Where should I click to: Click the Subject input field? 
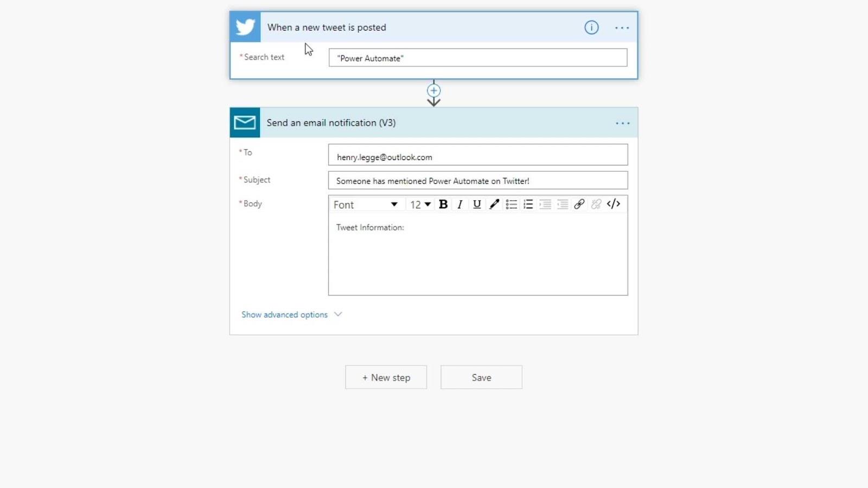pos(478,181)
